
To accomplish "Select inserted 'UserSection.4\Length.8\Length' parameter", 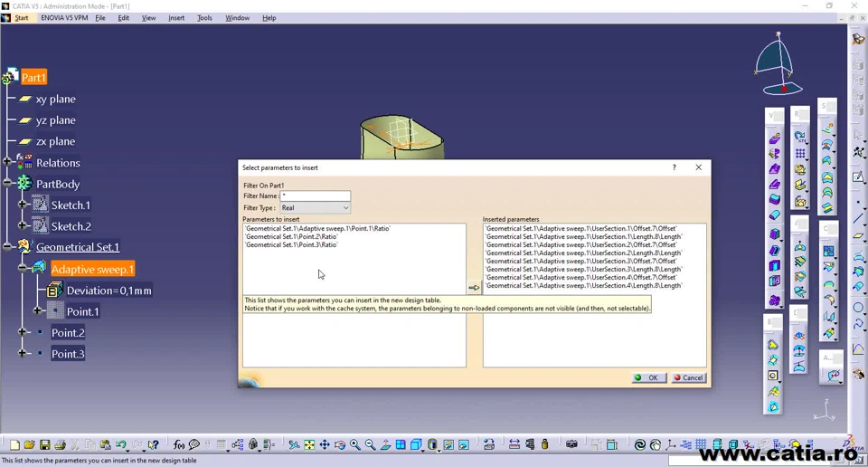I will coord(583,285).
